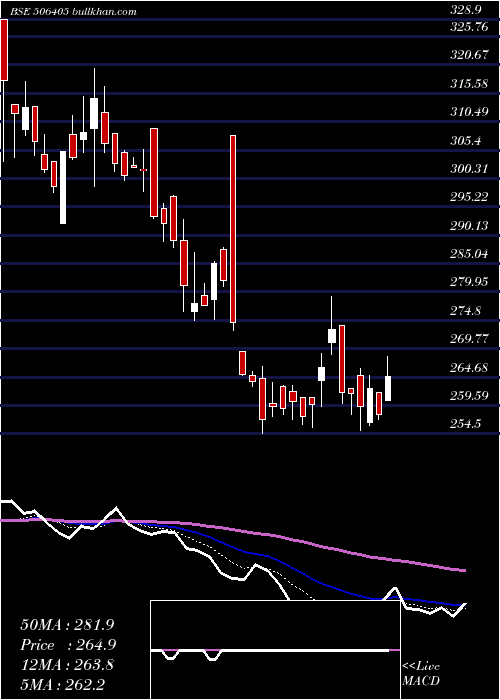Click the large white candle near 292-305
The image size is (500, 700).
[63, 187]
